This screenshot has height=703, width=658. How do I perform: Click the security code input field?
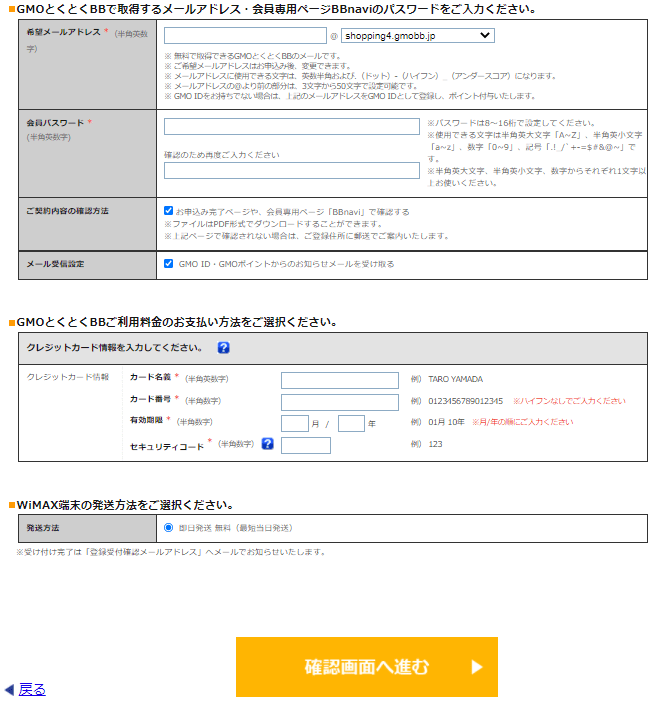306,446
